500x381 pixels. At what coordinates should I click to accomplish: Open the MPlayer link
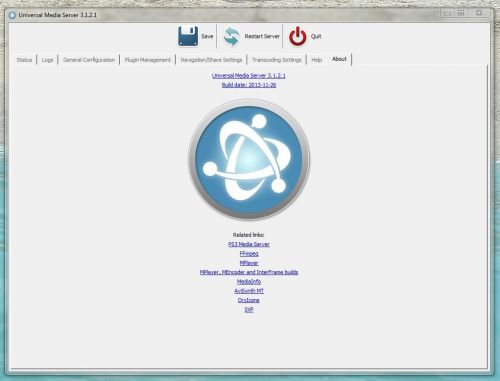tap(249, 263)
